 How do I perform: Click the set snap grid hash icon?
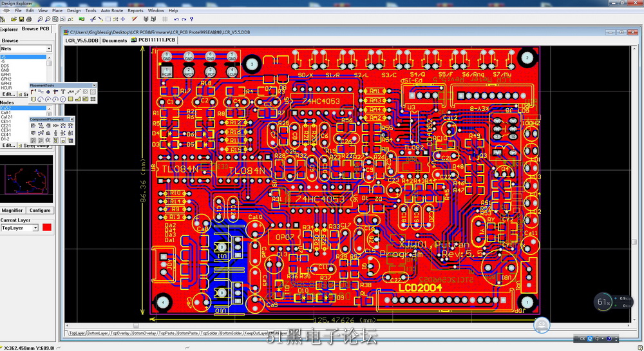click(x=165, y=19)
